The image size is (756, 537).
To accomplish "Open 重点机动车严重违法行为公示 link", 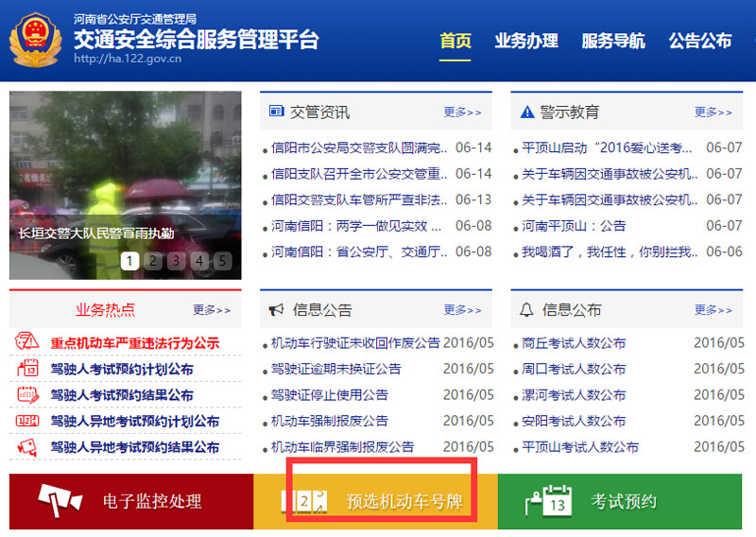I will pyautogui.click(x=135, y=343).
